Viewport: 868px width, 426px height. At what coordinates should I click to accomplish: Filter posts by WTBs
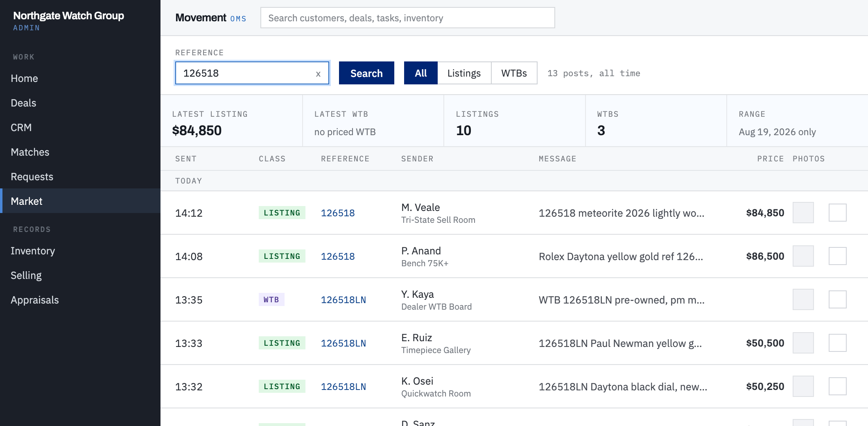click(x=514, y=73)
